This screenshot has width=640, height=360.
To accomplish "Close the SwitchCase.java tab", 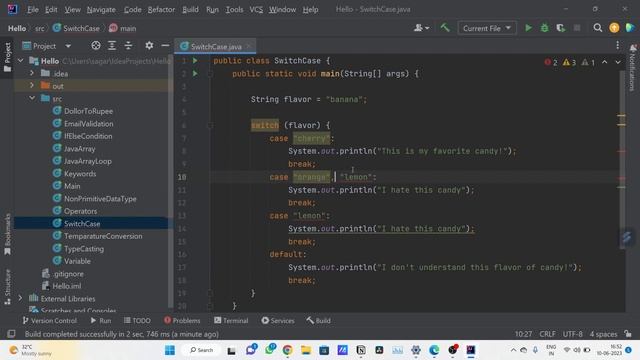I will [x=249, y=47].
